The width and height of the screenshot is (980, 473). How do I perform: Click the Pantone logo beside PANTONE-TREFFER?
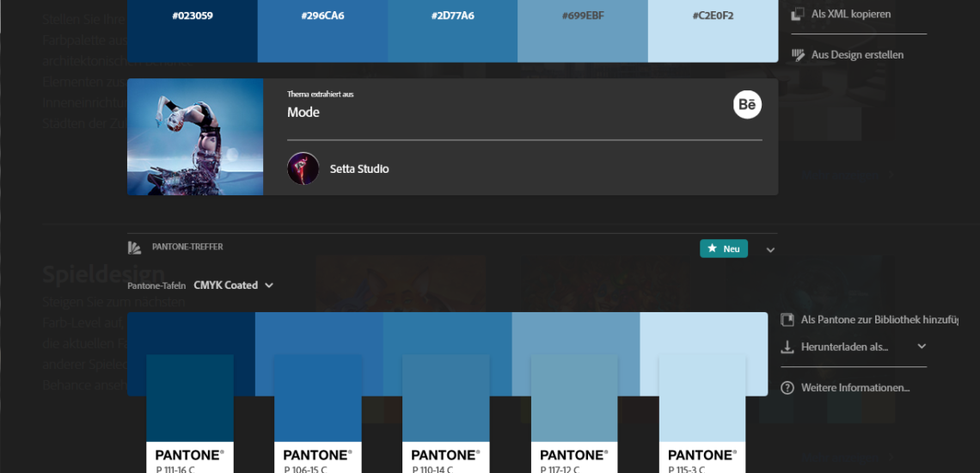coord(134,248)
